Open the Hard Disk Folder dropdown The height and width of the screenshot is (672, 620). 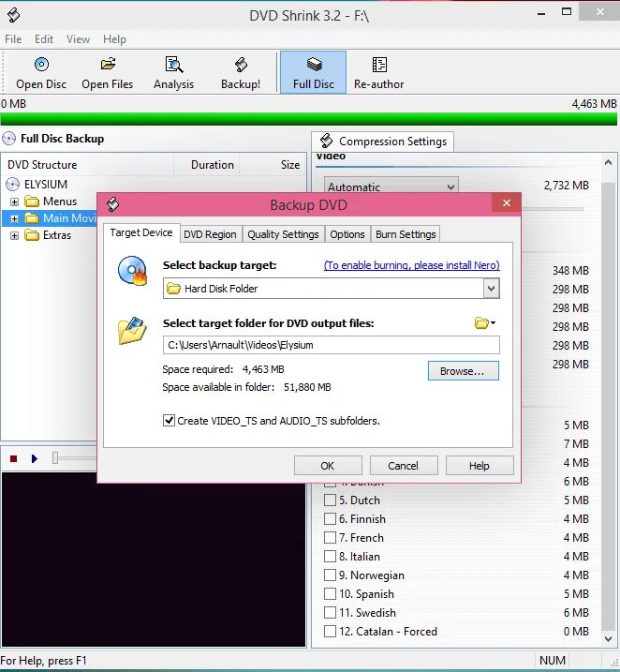point(491,289)
